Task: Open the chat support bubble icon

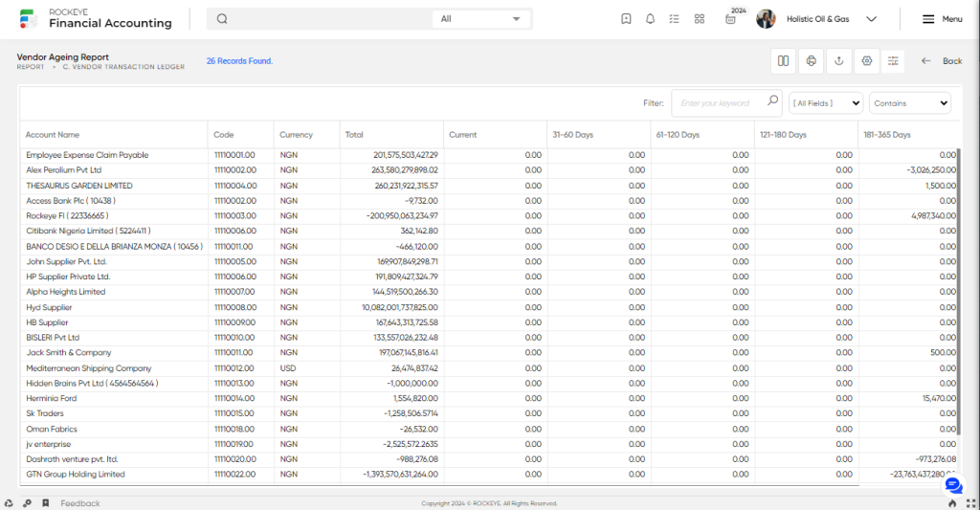Action: [x=954, y=485]
